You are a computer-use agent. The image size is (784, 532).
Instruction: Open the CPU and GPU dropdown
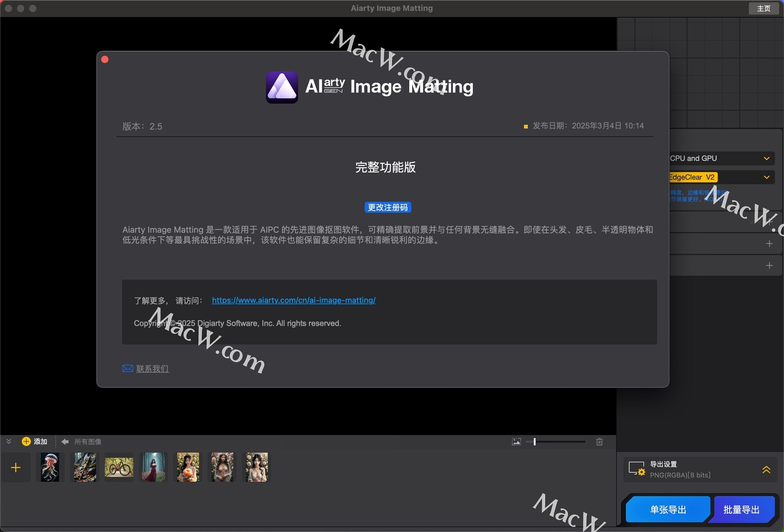(721, 158)
